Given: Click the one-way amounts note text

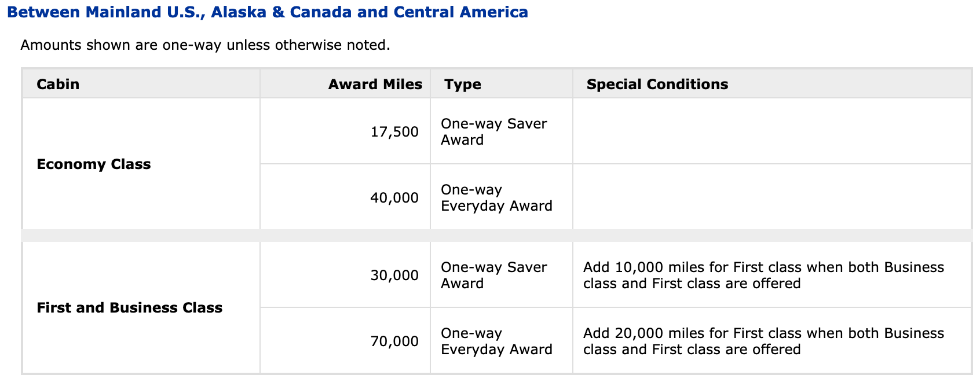Looking at the screenshot, I should (x=205, y=45).
